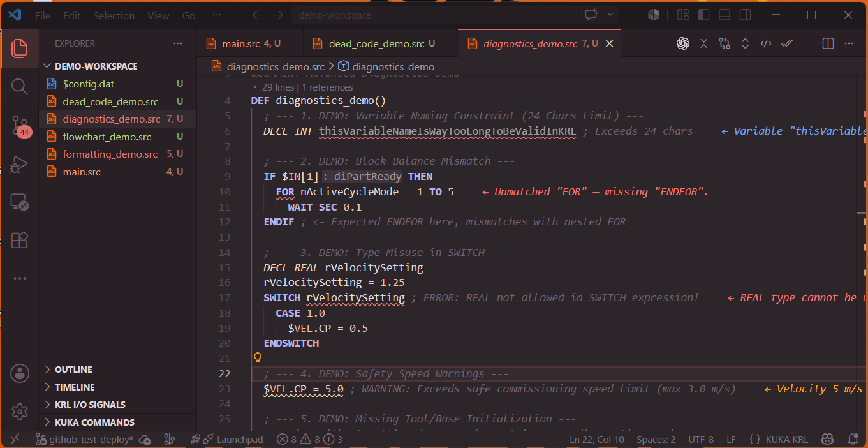The height and width of the screenshot is (448, 868).
Task: Collapse the DEMO-WORKSPACE folder
Action: 118,66
